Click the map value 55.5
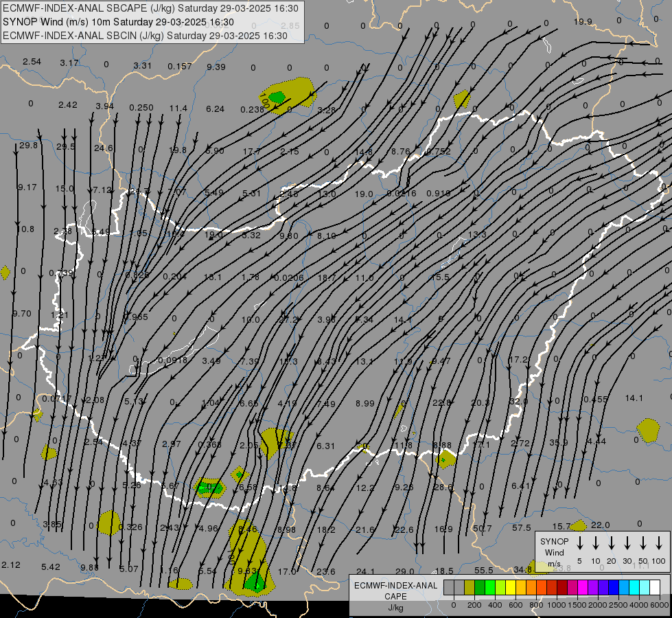The image size is (672, 618). pyautogui.click(x=484, y=571)
